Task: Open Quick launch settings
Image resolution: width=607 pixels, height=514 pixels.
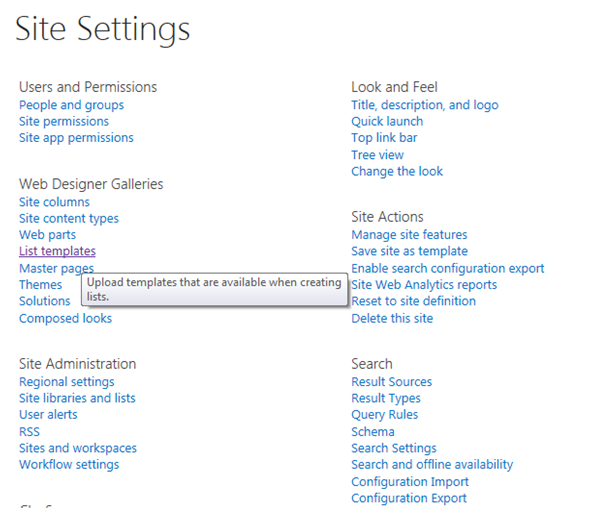Action: [x=387, y=122]
